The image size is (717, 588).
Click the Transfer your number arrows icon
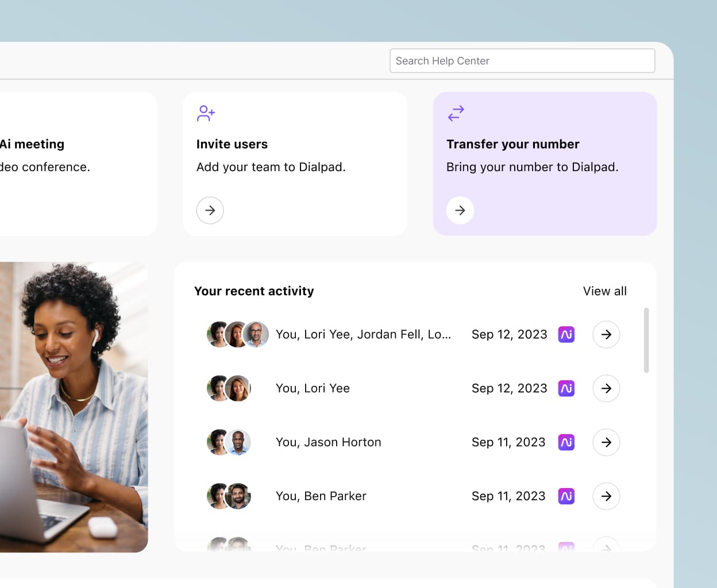456,113
